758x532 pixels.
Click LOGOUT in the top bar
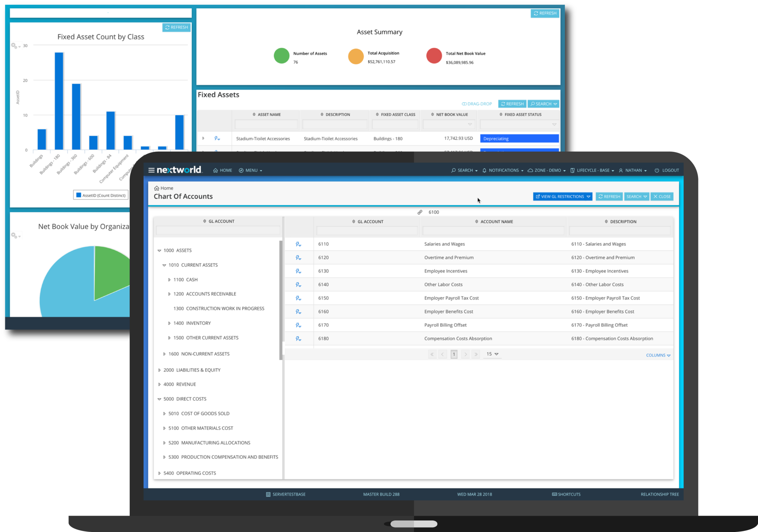[667, 170]
